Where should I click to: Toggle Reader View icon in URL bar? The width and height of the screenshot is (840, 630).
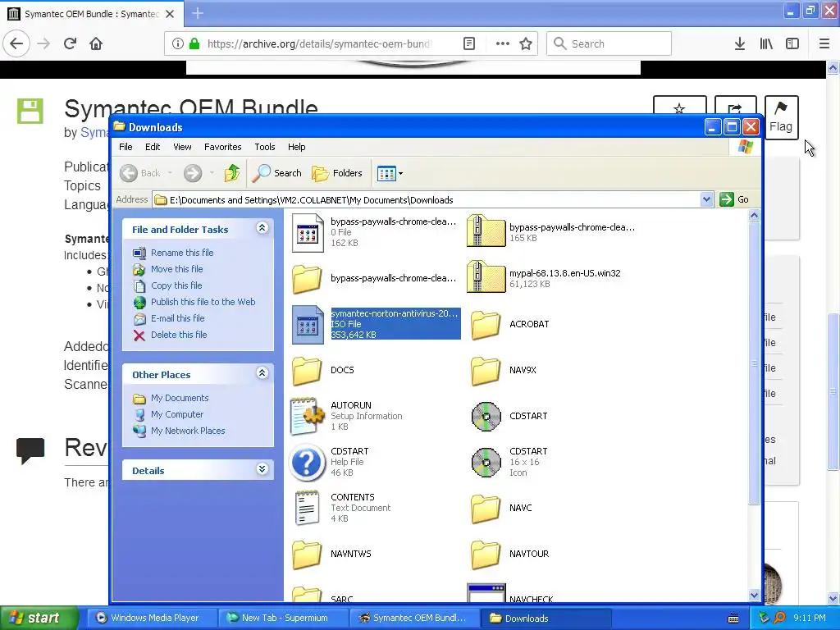[x=469, y=43]
